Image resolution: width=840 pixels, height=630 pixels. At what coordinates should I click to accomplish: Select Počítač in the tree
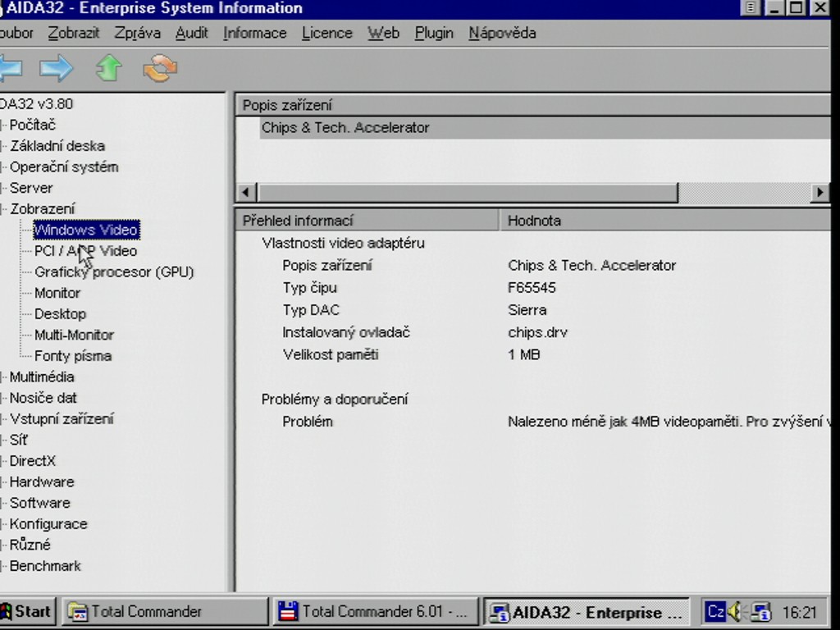[33, 125]
